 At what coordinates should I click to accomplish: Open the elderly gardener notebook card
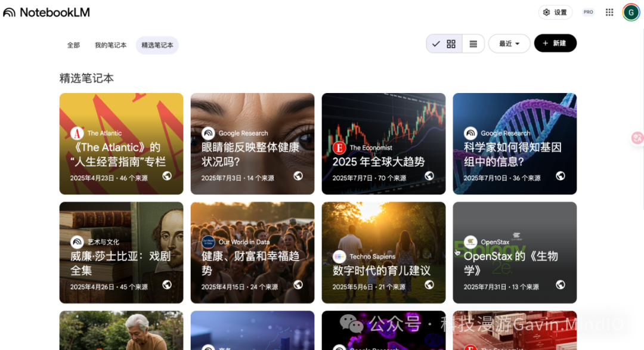(x=121, y=330)
